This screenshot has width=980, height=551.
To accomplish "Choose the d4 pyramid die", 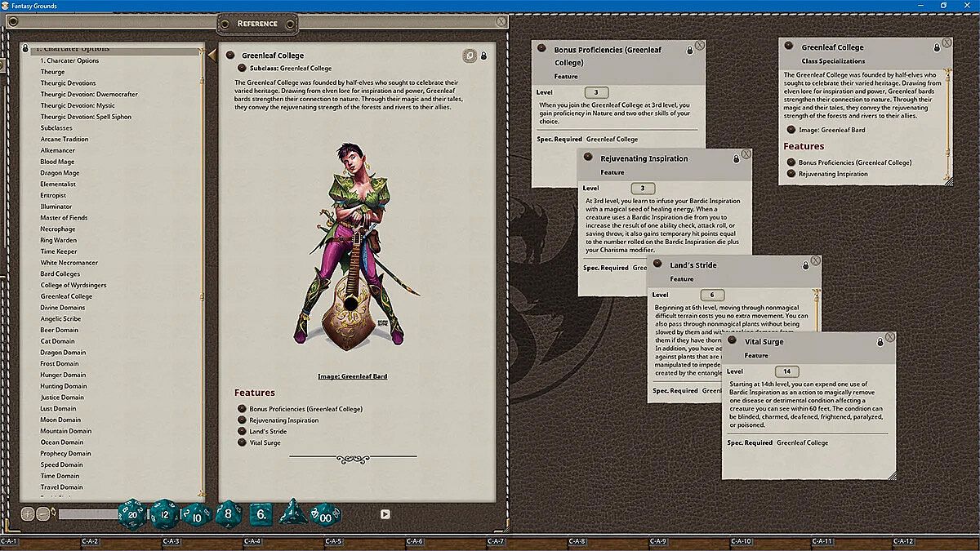I will pos(293,514).
